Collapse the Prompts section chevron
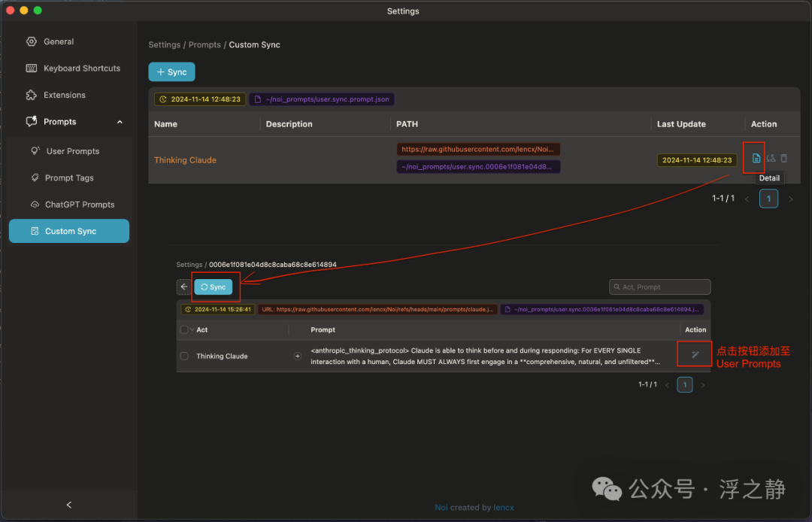The height and width of the screenshot is (522, 812). (120, 122)
